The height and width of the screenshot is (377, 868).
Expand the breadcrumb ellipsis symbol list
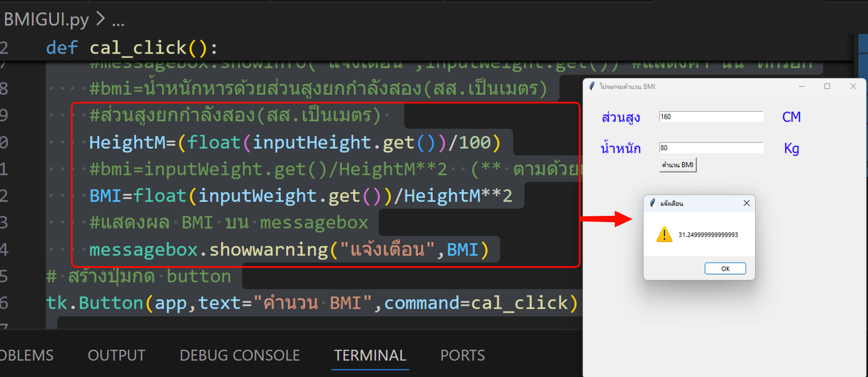click(x=118, y=22)
